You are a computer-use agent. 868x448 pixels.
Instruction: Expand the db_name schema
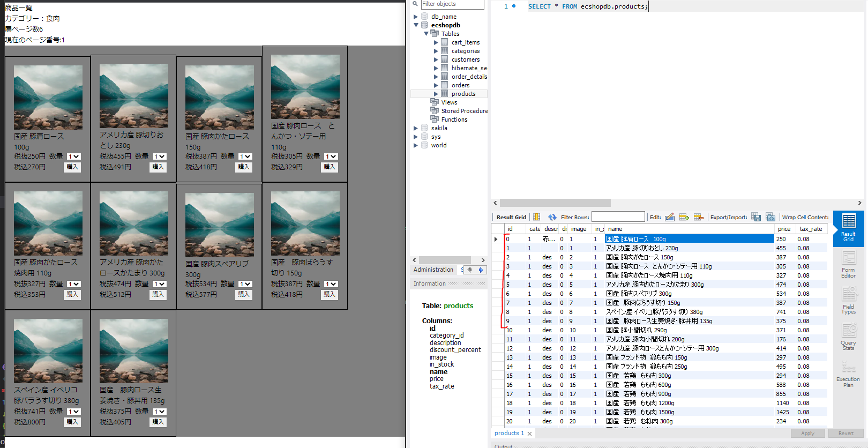(x=415, y=17)
